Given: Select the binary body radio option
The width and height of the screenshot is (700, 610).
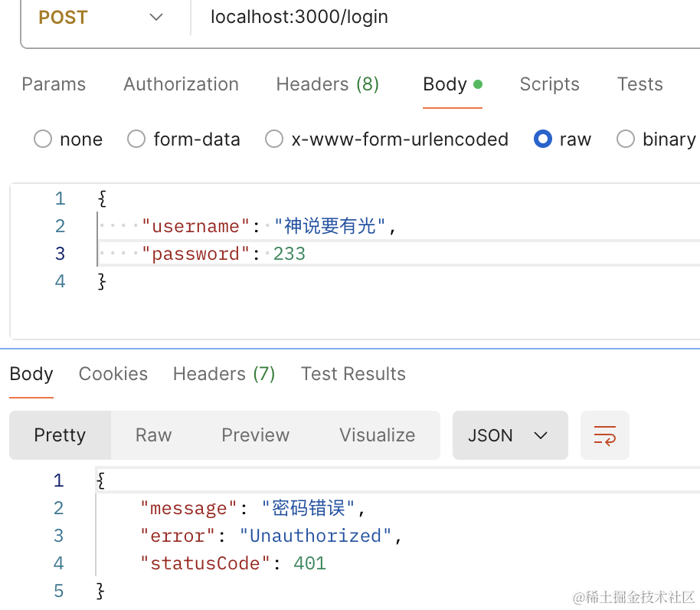Looking at the screenshot, I should click(626, 139).
